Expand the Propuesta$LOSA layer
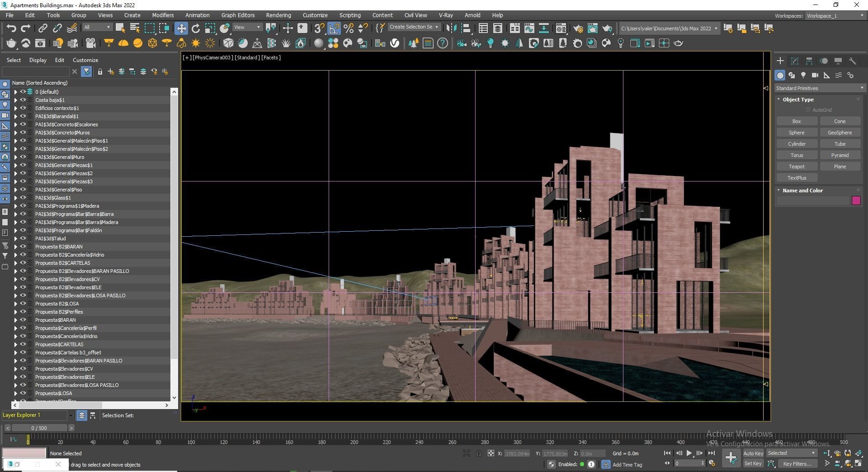Image resolution: width=868 pixels, height=472 pixels. (x=15, y=393)
